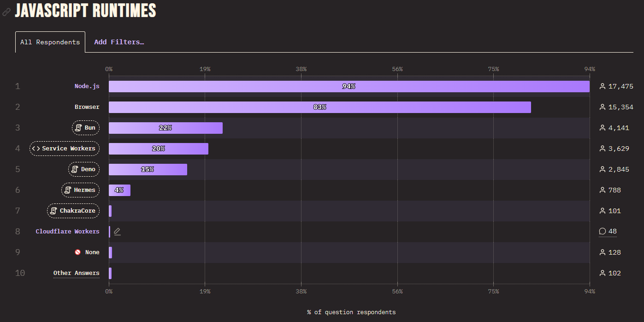Open the Other Answers link
The height and width of the screenshot is (322, 644).
(77, 273)
